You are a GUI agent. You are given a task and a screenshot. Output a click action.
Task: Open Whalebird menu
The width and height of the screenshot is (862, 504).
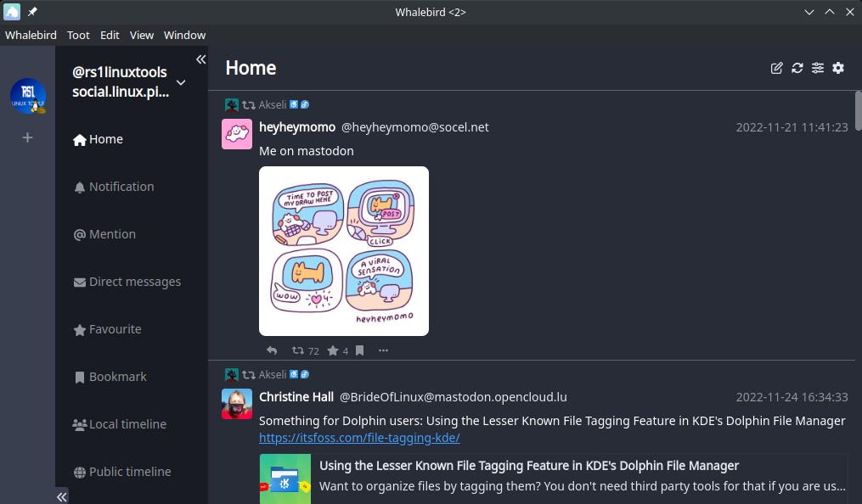coord(31,35)
